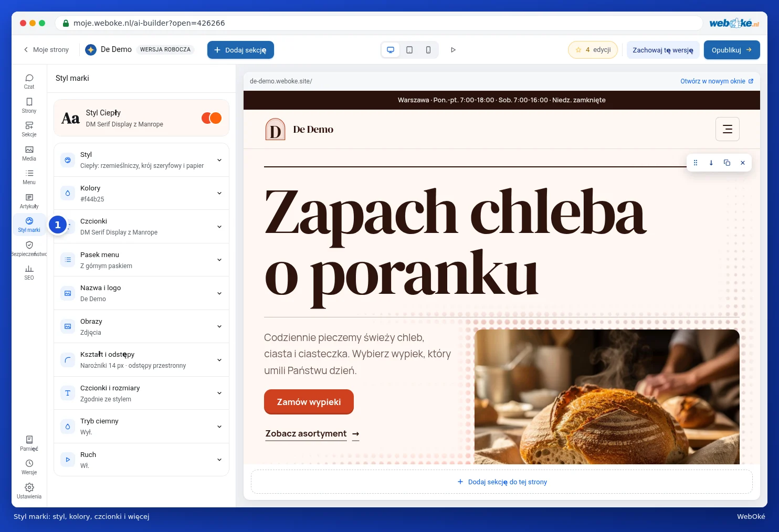Switch to mobile preview mode
Image resolution: width=779 pixels, height=532 pixels.
tap(428, 50)
